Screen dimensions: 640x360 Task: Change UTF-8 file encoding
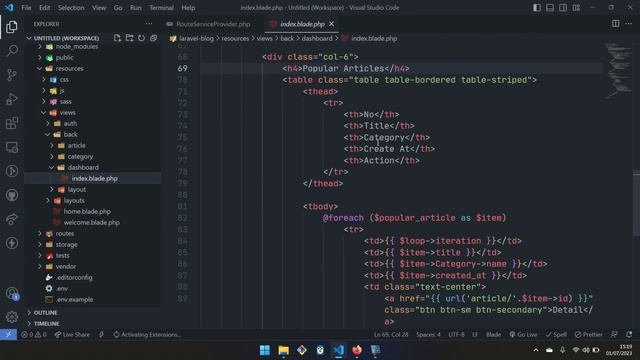click(x=456, y=334)
